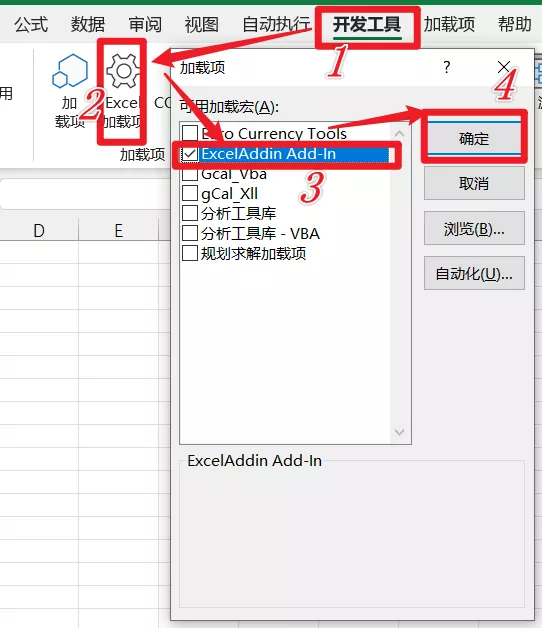This screenshot has width=542, height=628.
Task: Click the 自动化(U)... button
Action: click(x=474, y=274)
